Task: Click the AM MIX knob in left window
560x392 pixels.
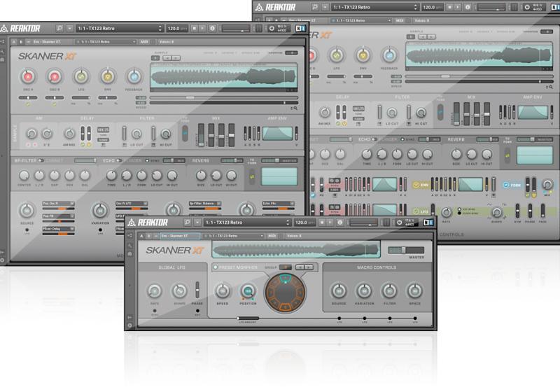Action: point(69,134)
